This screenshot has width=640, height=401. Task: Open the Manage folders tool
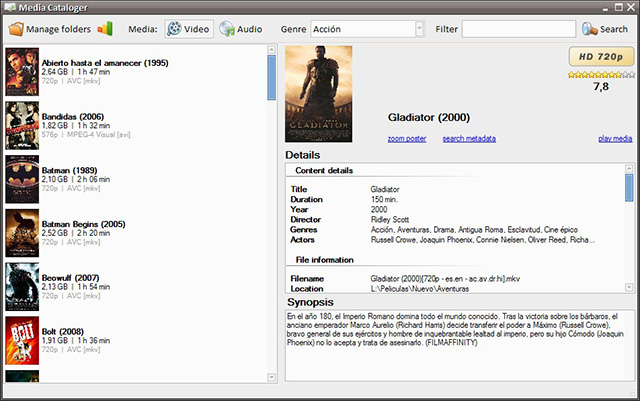pyautogui.click(x=50, y=29)
